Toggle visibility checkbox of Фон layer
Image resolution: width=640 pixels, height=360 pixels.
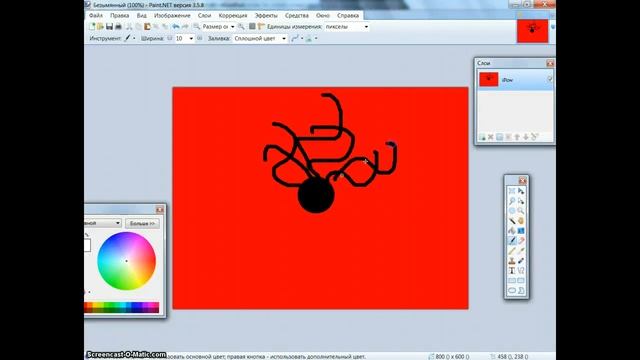pyautogui.click(x=549, y=79)
